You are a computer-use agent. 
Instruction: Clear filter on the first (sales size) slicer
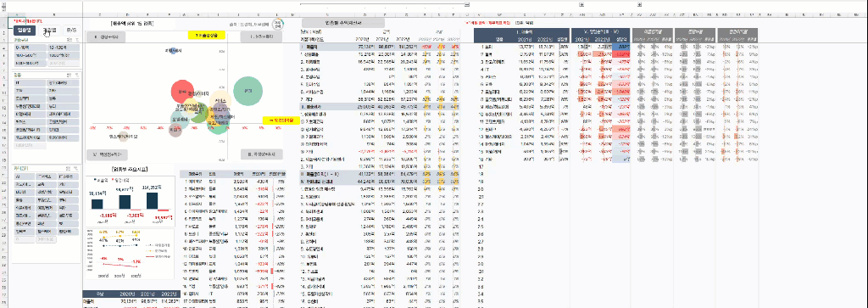click(x=77, y=40)
